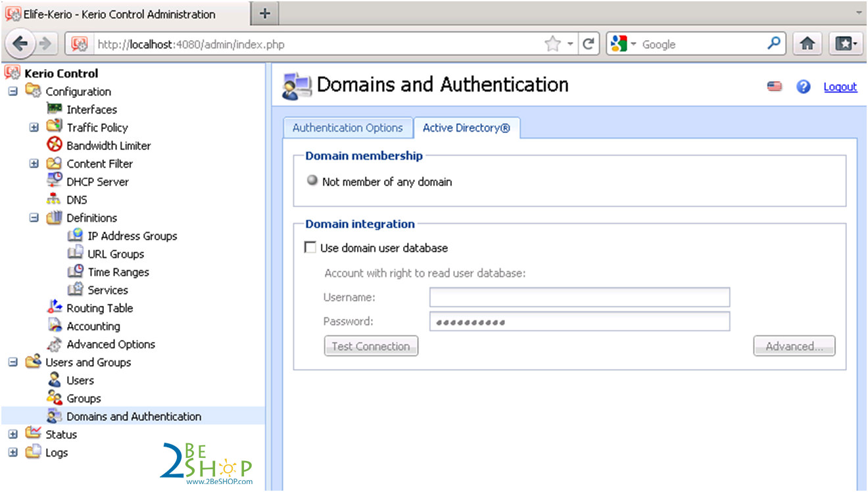Enable Use domain user database checkbox

(x=310, y=248)
